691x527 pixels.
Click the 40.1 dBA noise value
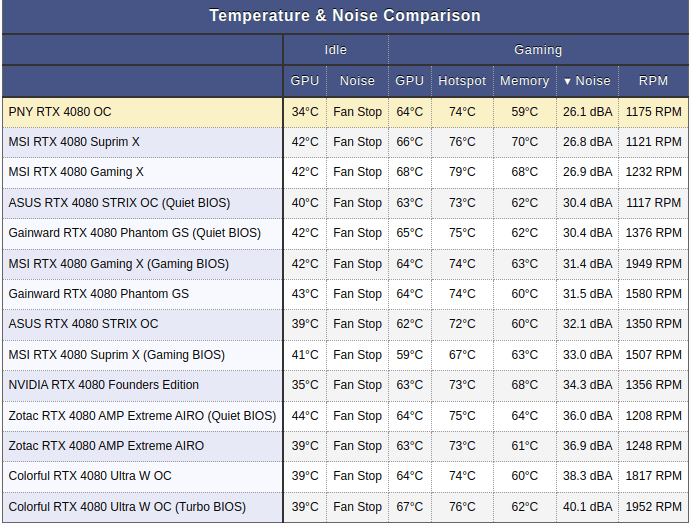[587, 507]
